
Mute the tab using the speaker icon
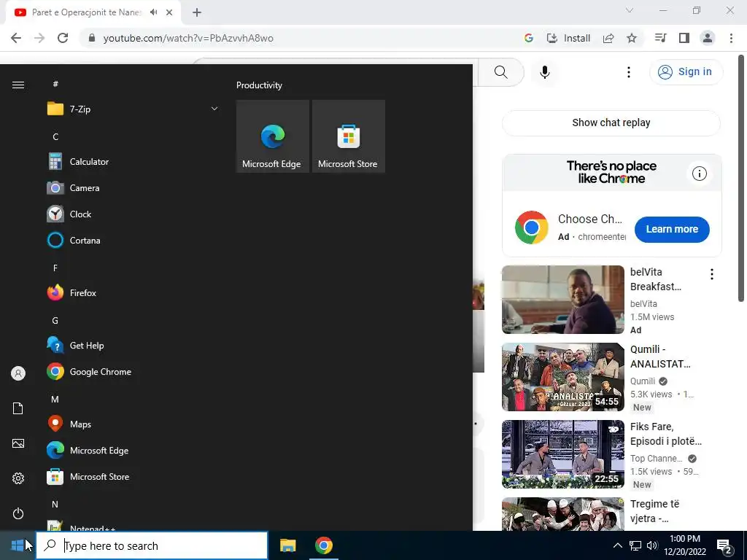[153, 12]
